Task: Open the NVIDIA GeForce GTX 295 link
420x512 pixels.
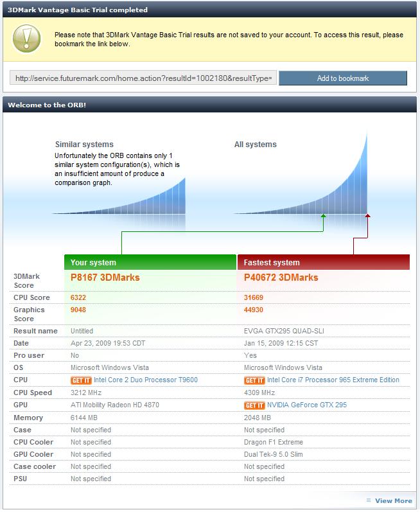Action: point(307,405)
